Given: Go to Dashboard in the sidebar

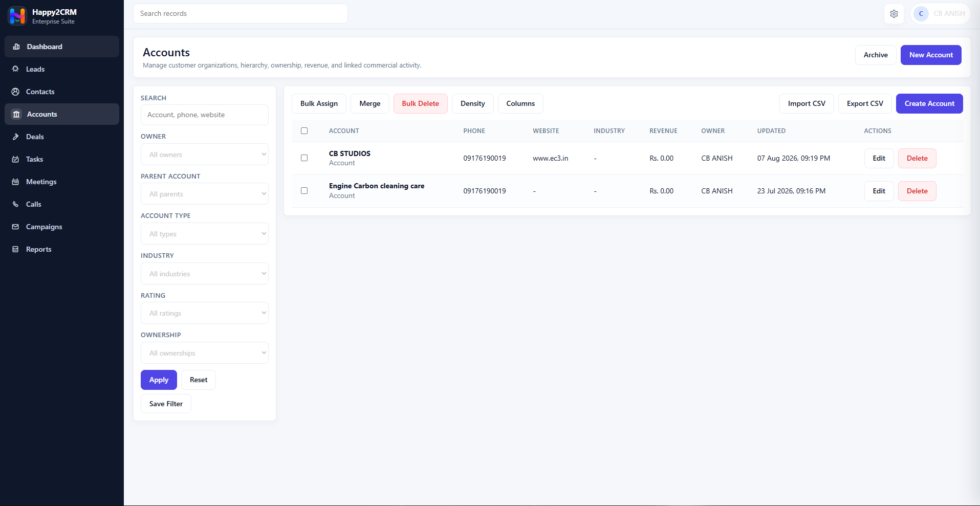Looking at the screenshot, I should click(x=62, y=47).
